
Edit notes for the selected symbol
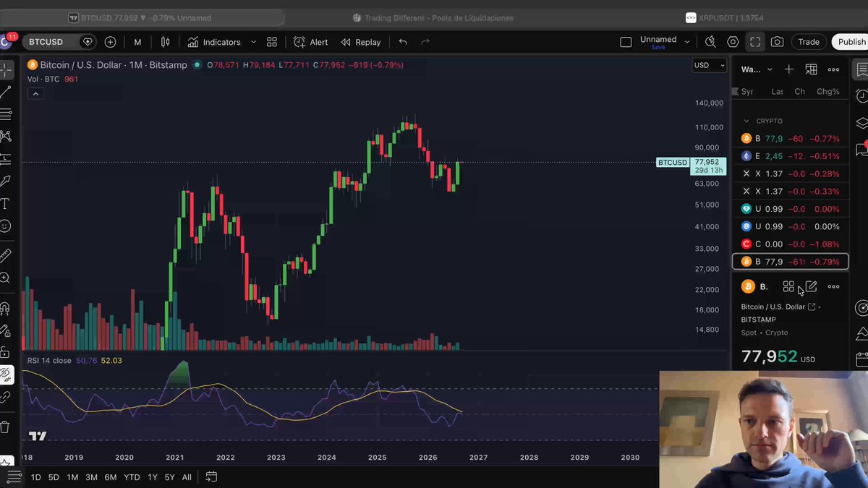[811, 286]
